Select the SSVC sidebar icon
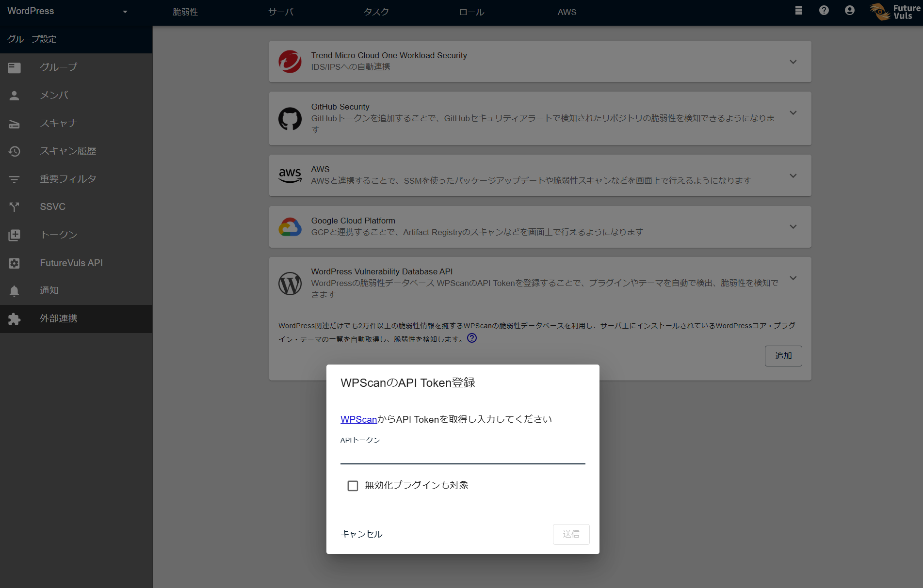The width and height of the screenshot is (923, 588). pos(14,207)
